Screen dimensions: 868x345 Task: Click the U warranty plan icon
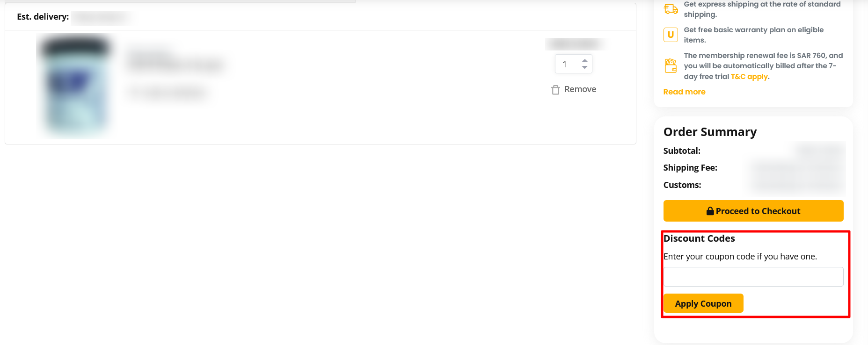pyautogui.click(x=671, y=35)
